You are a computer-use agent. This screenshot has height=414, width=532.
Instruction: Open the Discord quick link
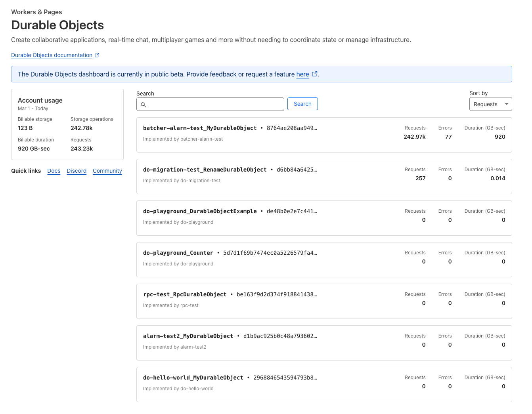(77, 171)
